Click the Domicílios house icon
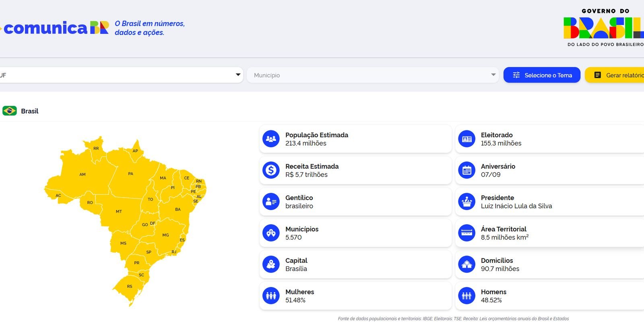Image resolution: width=644 pixels, height=322 pixels. click(x=466, y=264)
